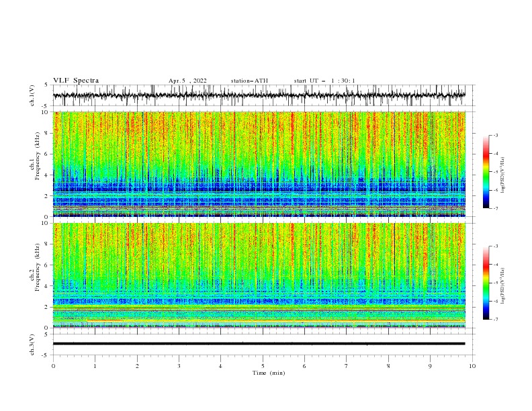Click the ch.1 "Frequency (kHz)" axis label

point(38,156)
